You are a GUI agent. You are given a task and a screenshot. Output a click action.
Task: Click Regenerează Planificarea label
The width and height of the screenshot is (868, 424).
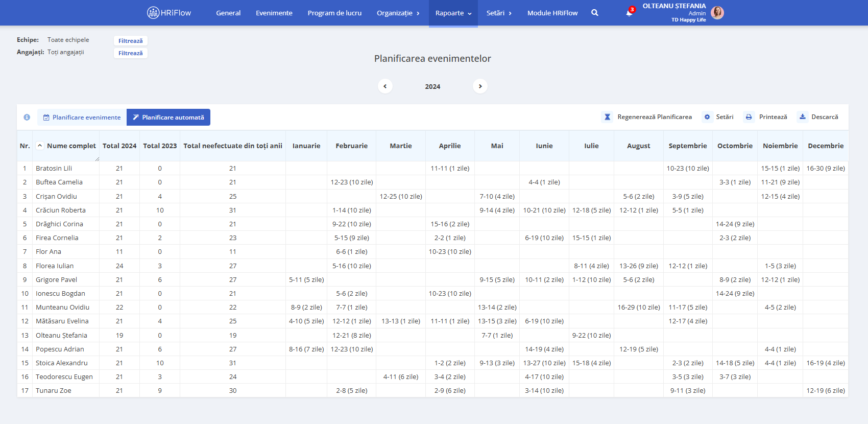coord(655,117)
